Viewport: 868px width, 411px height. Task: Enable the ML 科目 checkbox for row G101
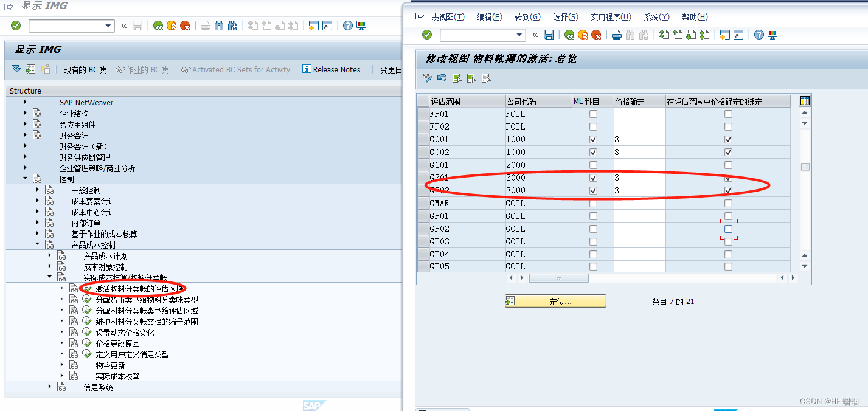(593, 165)
